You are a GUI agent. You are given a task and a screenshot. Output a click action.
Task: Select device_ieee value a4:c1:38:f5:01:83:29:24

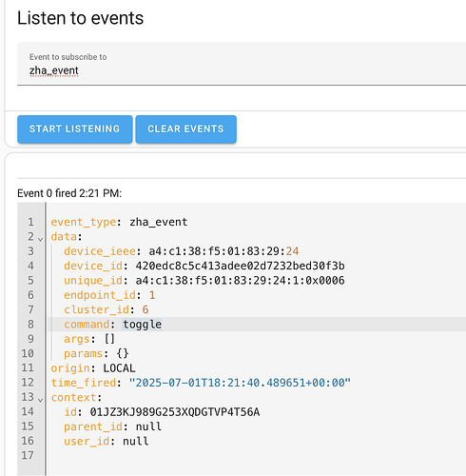[223, 251]
